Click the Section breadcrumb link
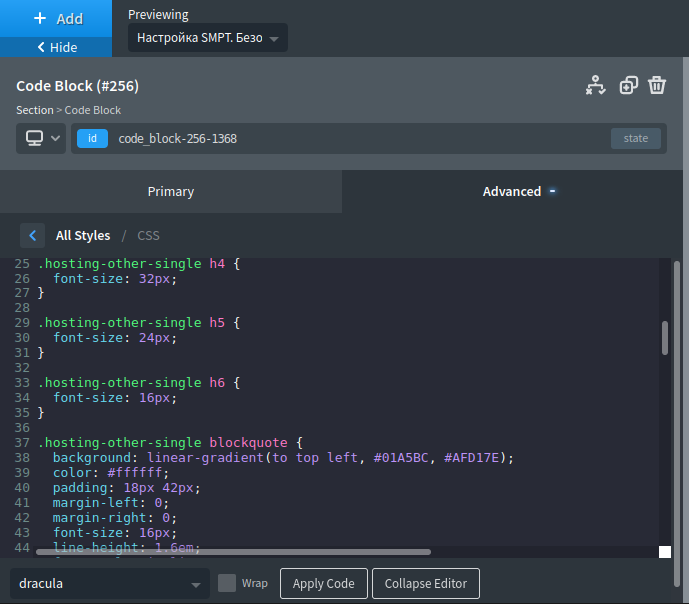Viewport: 689px width, 604px height. [x=35, y=110]
